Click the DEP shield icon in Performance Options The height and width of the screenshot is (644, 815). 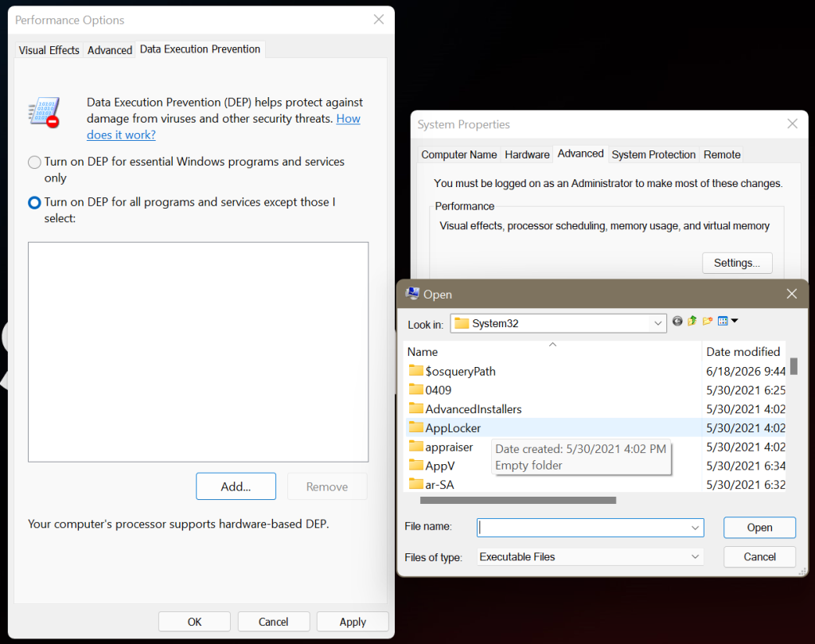(44, 112)
